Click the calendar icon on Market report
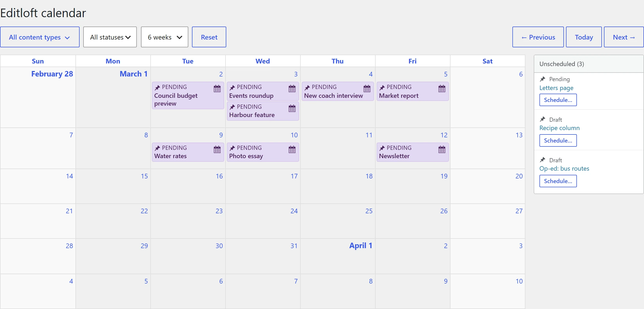The image size is (644, 309). tap(442, 89)
